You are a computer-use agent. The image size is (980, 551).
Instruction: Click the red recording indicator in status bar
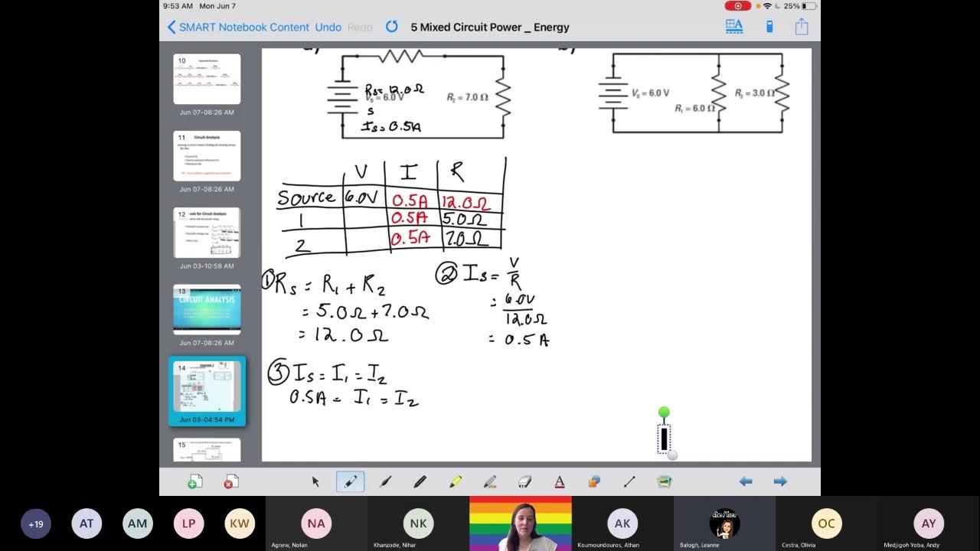pos(737,5)
